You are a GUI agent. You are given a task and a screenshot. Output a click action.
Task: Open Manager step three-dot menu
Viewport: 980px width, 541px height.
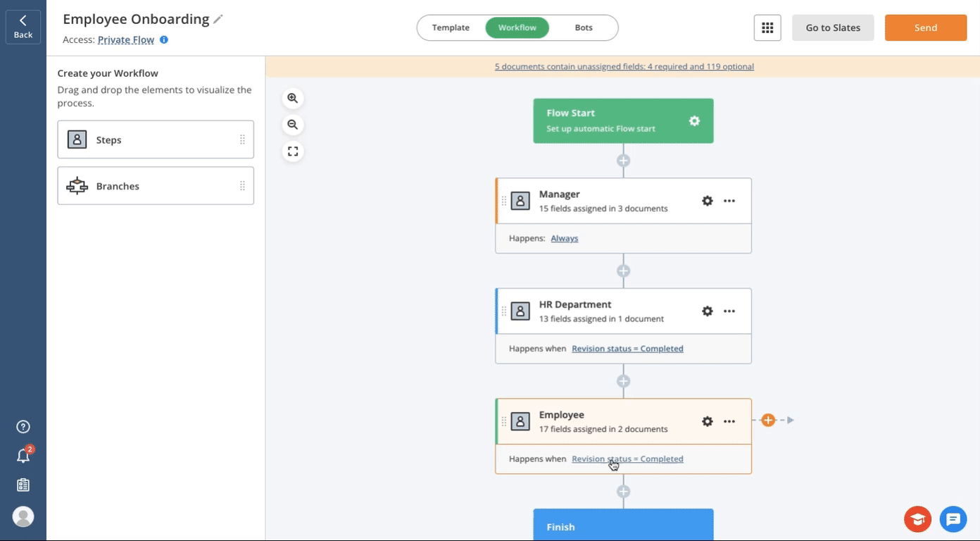[x=729, y=201]
